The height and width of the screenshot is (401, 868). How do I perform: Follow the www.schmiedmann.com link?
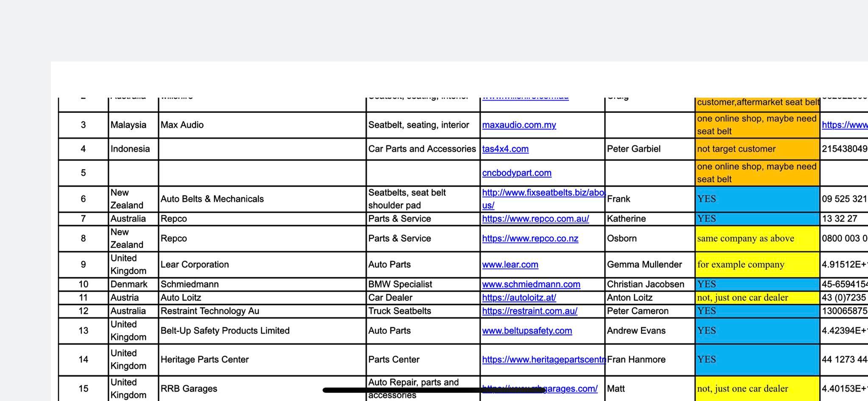(x=531, y=284)
